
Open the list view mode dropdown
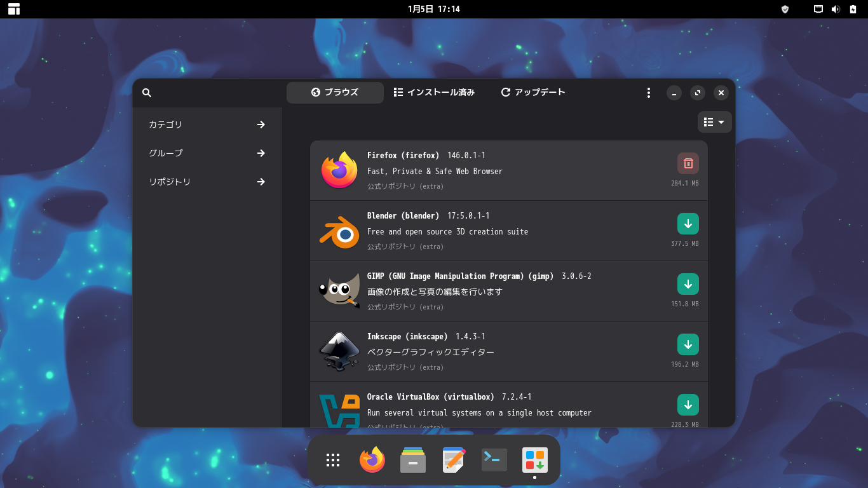715,122
